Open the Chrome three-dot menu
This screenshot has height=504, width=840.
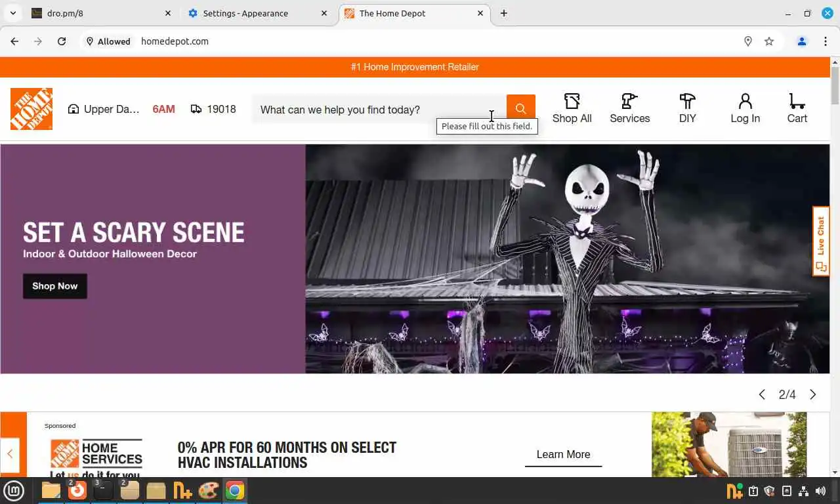coord(826,41)
